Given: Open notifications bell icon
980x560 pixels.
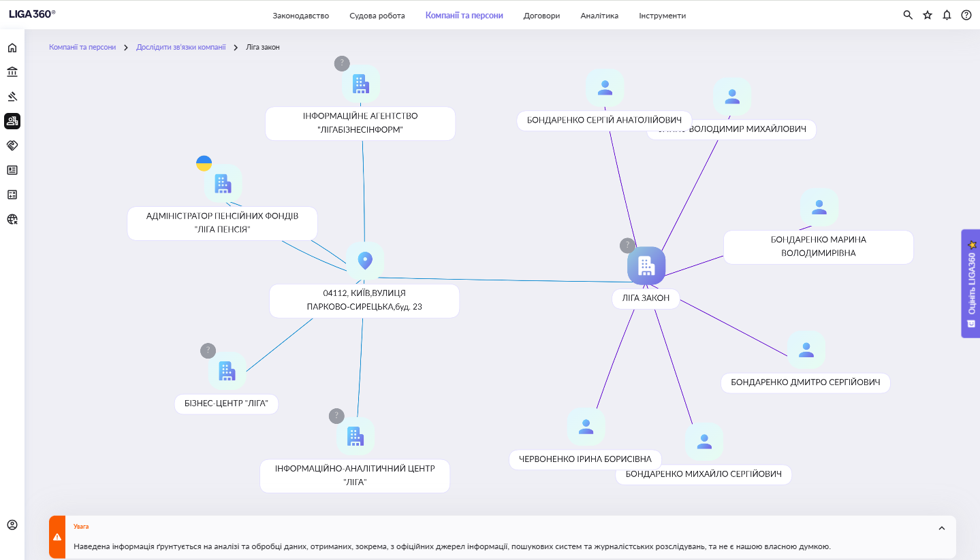Looking at the screenshot, I should coord(947,15).
